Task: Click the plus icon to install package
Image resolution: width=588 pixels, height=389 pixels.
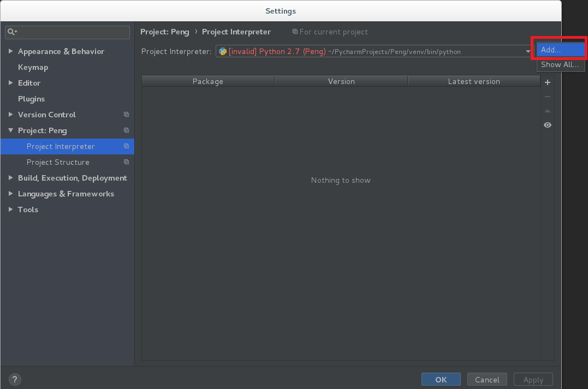Action: (x=548, y=82)
